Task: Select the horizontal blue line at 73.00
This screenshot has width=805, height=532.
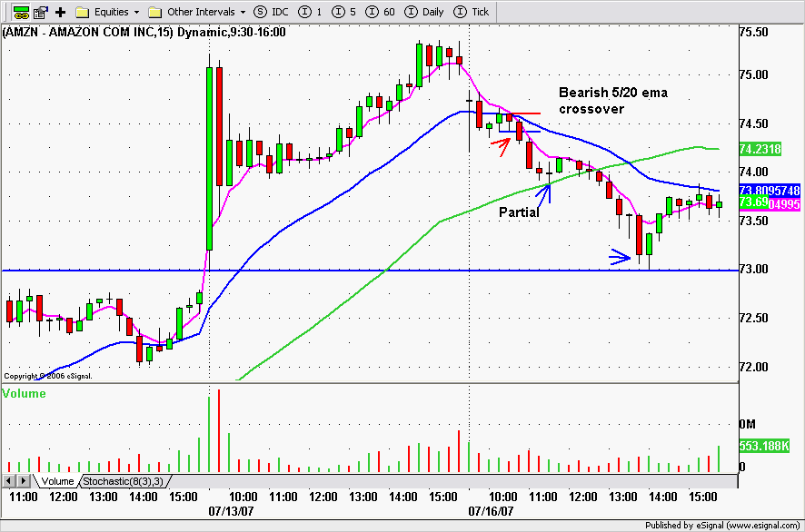Action: (x=370, y=271)
